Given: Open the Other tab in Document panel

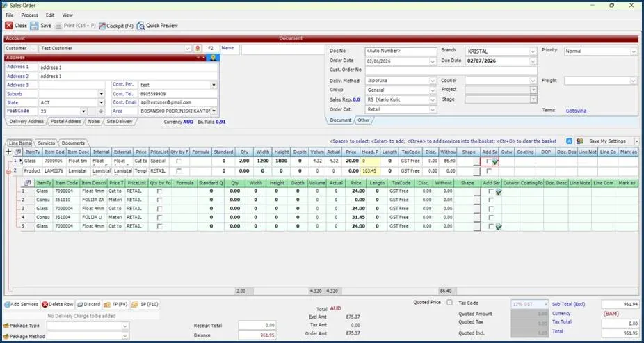Looking at the screenshot, I should pos(364,120).
